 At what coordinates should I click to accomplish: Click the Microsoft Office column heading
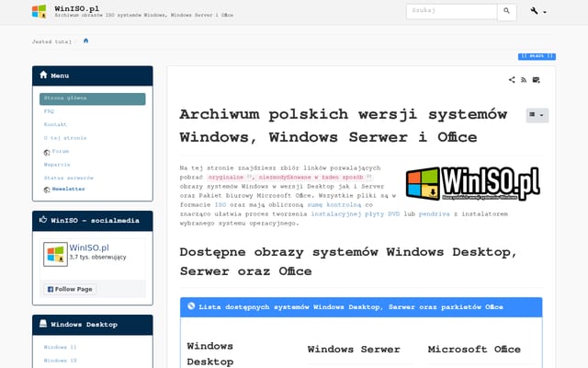474,350
